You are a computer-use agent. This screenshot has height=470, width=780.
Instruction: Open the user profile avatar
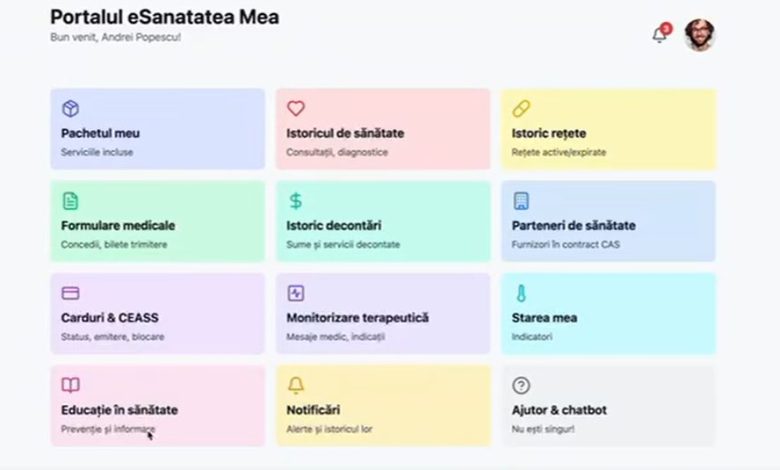coord(699,35)
